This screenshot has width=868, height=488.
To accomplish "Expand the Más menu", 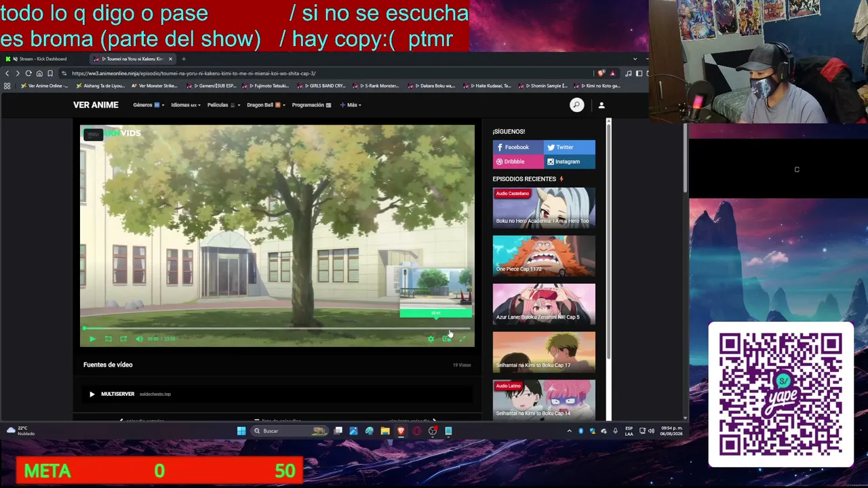I will tap(351, 105).
